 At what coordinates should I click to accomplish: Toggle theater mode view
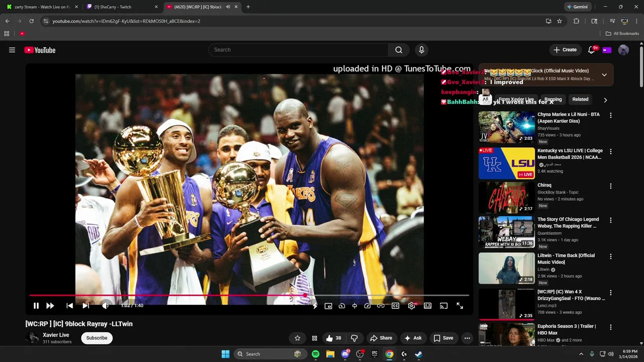click(428, 306)
